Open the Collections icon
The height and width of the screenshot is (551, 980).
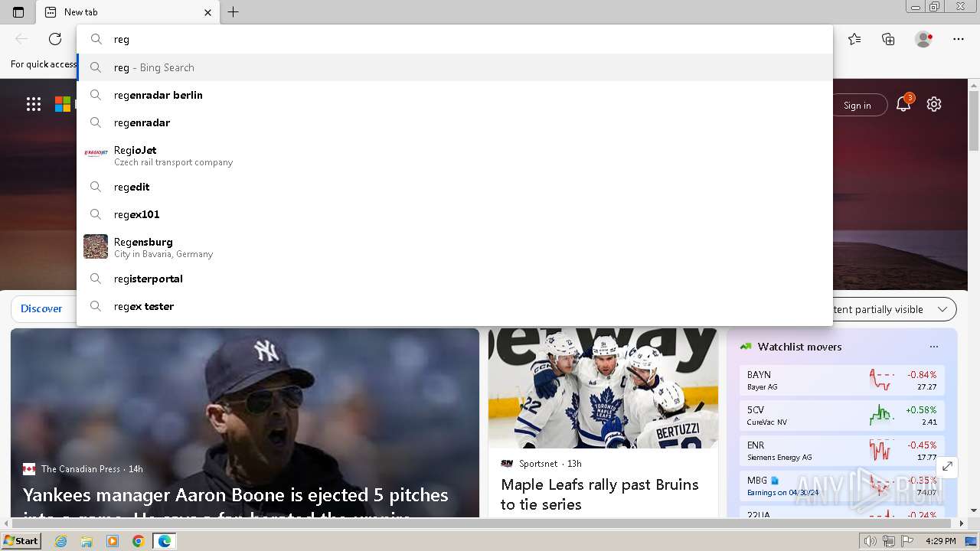888,39
